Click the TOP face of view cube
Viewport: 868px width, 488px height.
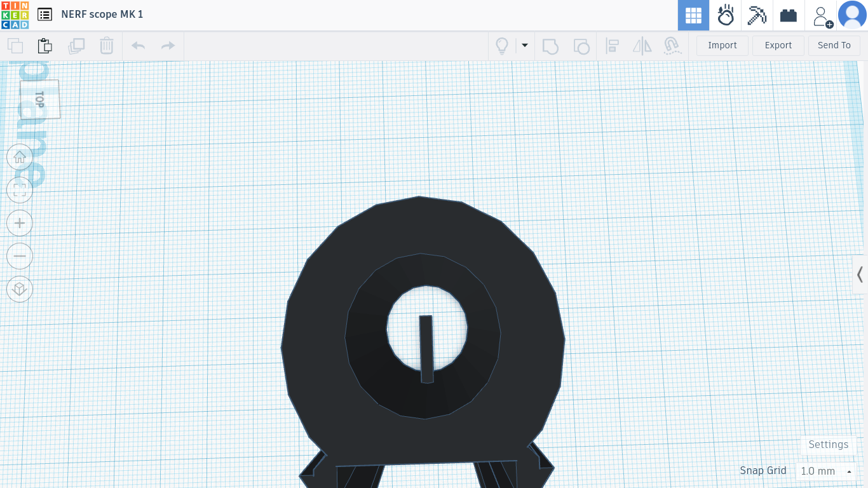coord(39,99)
